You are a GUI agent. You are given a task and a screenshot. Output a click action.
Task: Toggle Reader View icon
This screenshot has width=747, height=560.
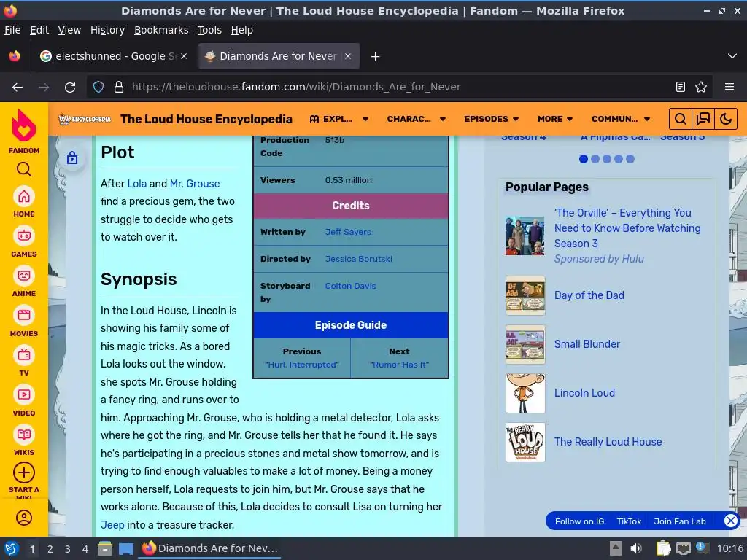tap(681, 87)
